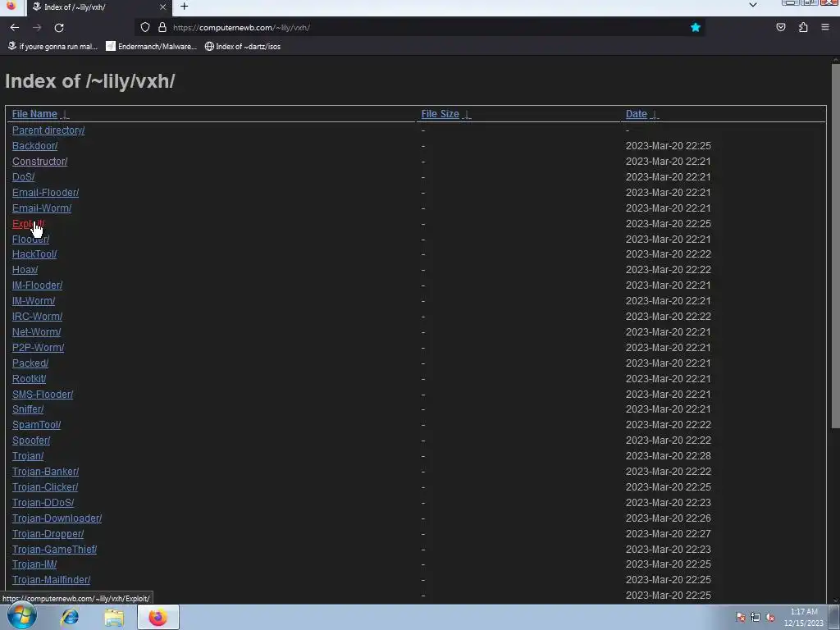Viewport: 840px width, 630px height.
Task: Expand the list all tabs chevron
Action: (x=753, y=5)
